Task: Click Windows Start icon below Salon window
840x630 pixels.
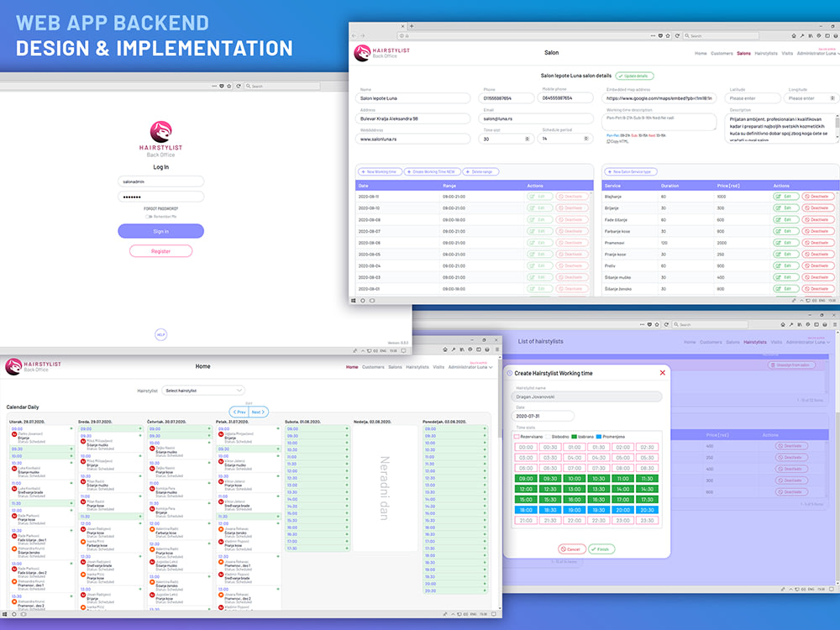Action: point(354,301)
